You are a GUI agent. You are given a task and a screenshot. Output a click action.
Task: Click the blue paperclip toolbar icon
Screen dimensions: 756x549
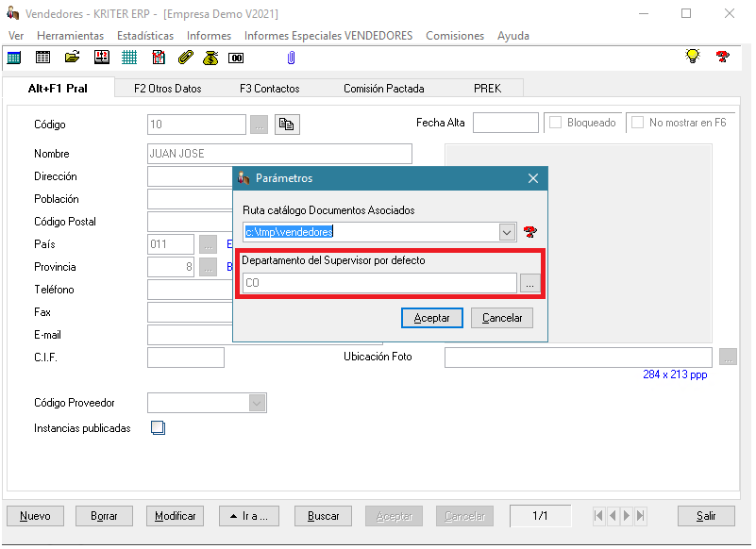pos(291,58)
